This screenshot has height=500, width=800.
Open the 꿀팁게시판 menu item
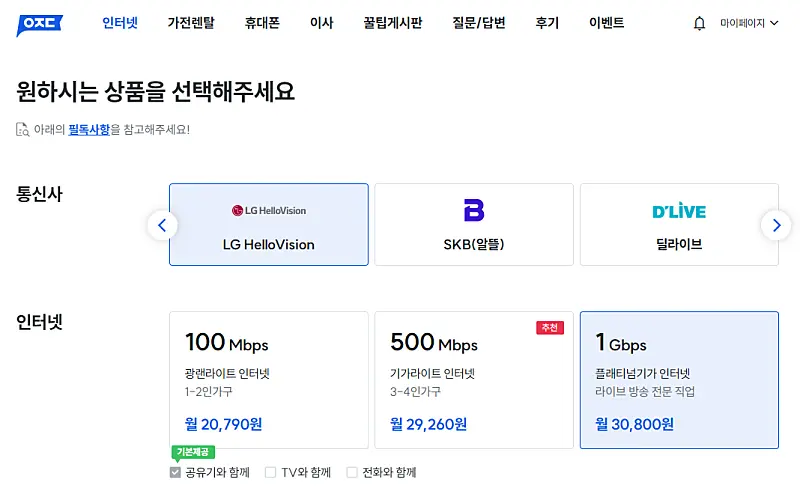pos(393,23)
